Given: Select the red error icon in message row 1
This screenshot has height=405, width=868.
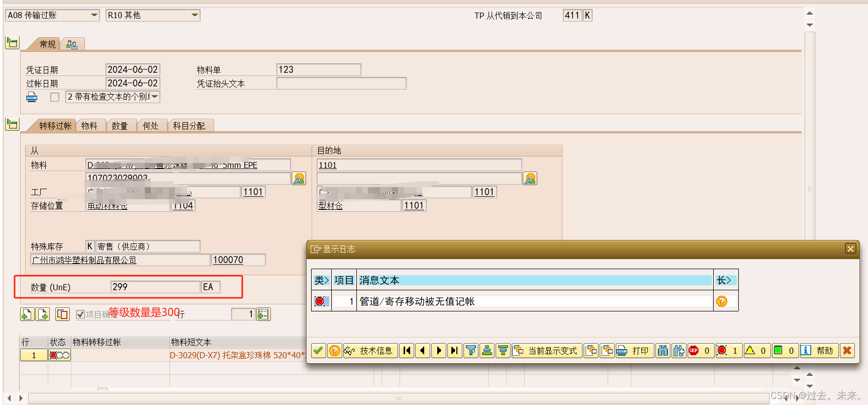Looking at the screenshot, I should tap(320, 301).
